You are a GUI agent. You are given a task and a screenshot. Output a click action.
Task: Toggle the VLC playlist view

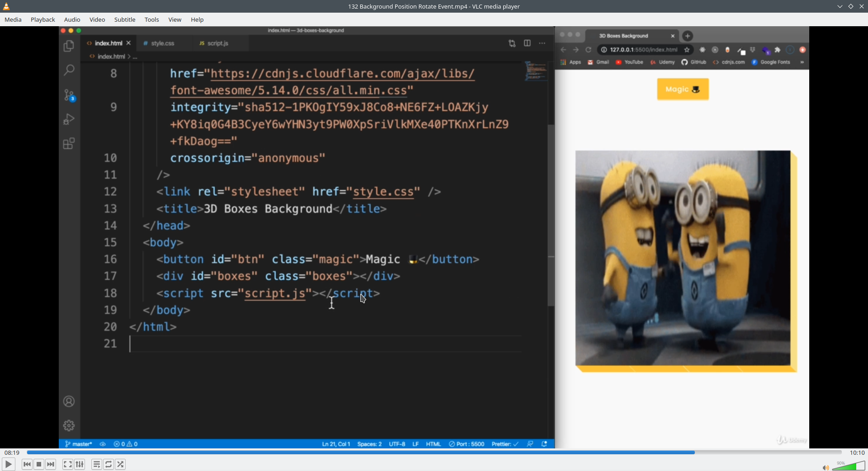point(97,464)
